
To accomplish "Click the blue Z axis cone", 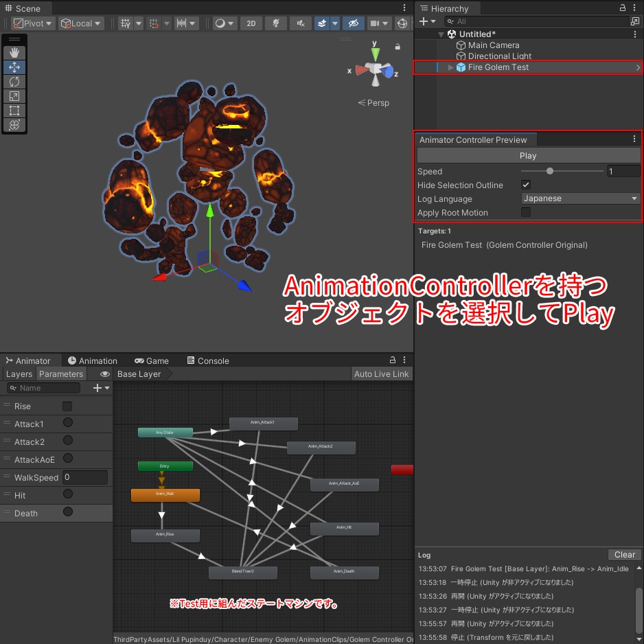I will pyautogui.click(x=387, y=72).
